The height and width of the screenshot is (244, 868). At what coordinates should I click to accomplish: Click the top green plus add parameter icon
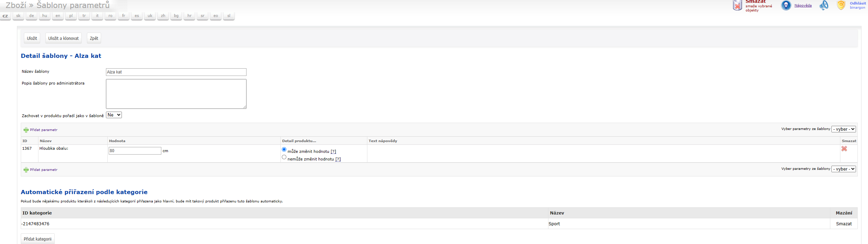tap(26, 130)
